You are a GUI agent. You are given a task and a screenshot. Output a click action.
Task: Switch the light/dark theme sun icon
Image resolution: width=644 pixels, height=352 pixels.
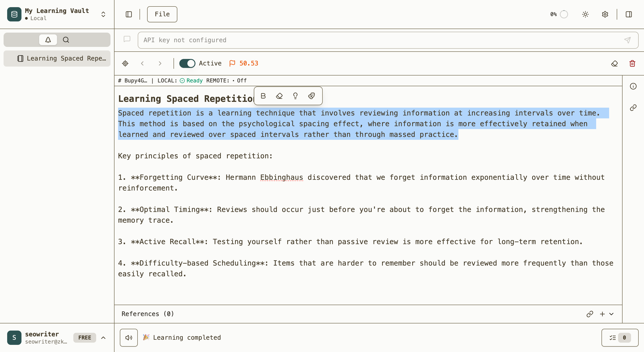[x=585, y=14]
